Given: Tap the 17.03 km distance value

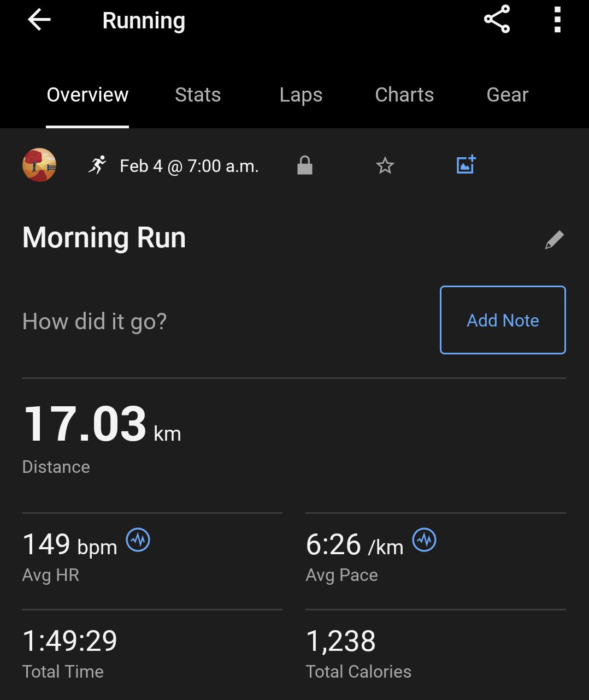Looking at the screenshot, I should pos(85,424).
